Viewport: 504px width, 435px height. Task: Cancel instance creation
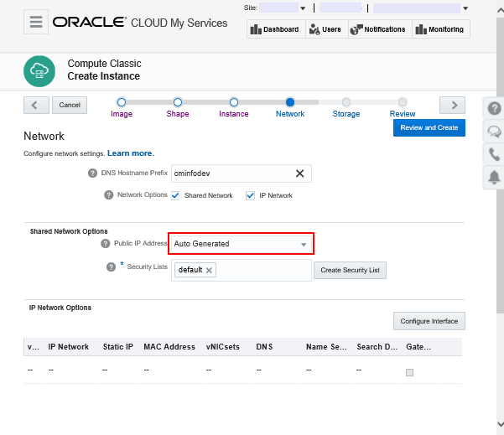[70, 105]
